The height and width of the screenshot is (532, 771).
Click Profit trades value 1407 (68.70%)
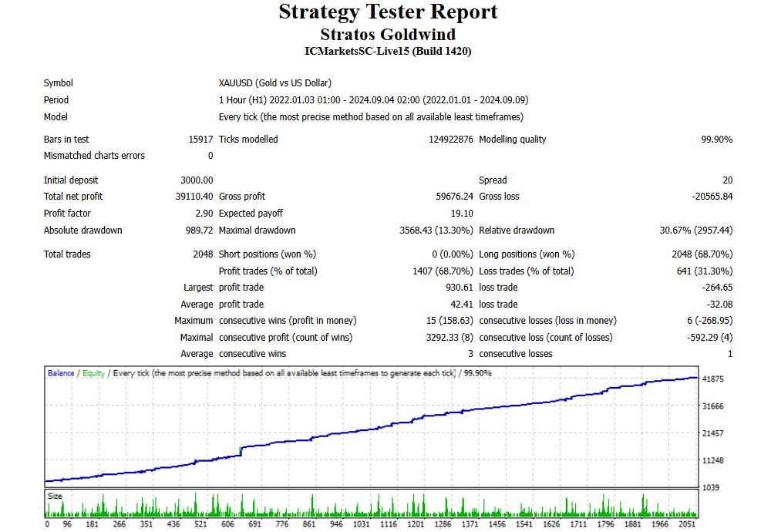443,271
